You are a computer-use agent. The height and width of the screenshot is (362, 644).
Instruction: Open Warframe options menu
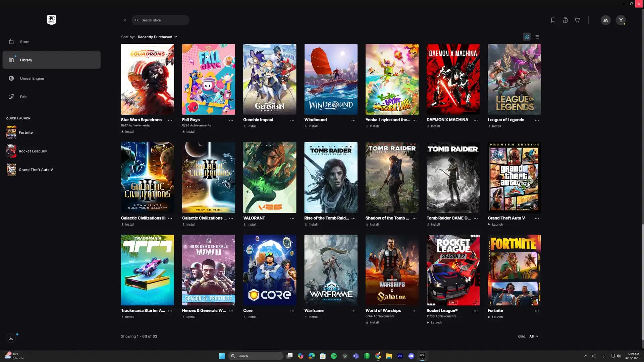tap(353, 311)
